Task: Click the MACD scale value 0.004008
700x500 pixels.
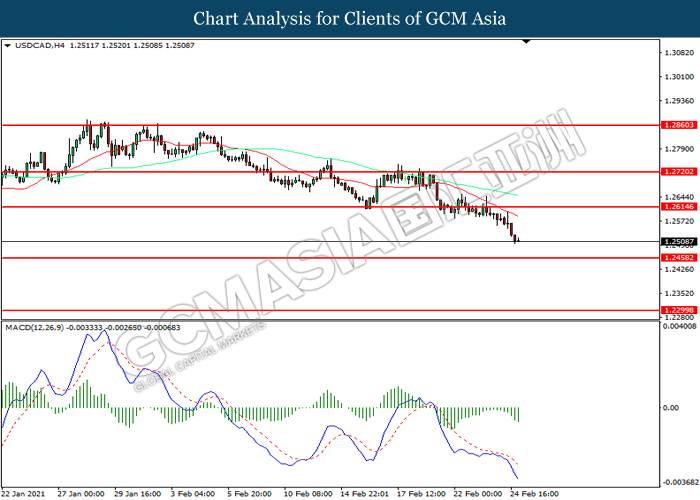Action: [x=679, y=326]
